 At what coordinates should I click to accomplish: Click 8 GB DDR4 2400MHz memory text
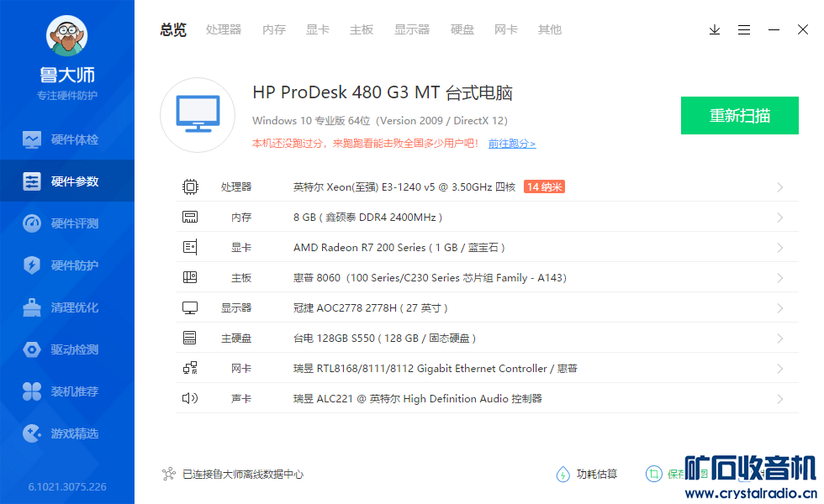coord(368,218)
